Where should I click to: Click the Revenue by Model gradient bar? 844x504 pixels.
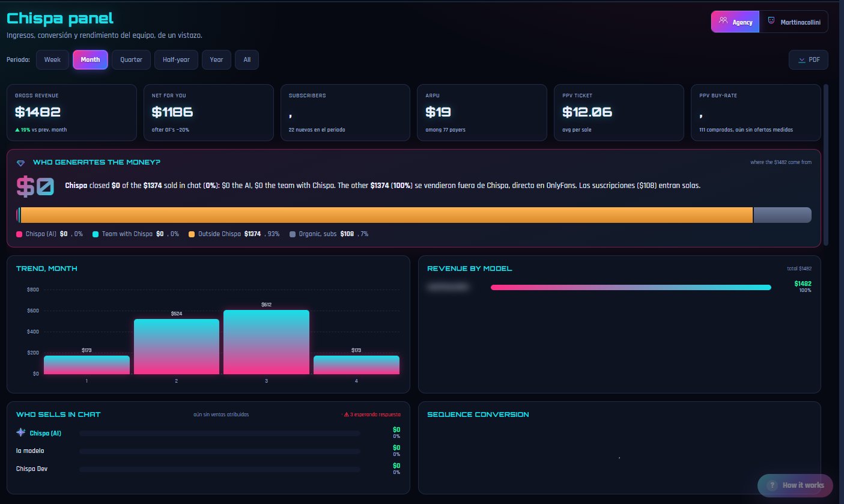631,287
